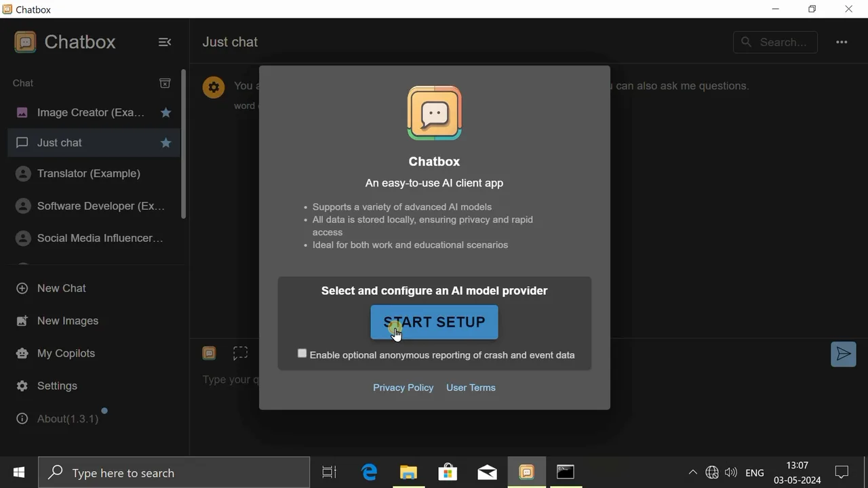This screenshot has height=488, width=868.
Task: Open Settings in the sidebar
Action: coord(94,386)
